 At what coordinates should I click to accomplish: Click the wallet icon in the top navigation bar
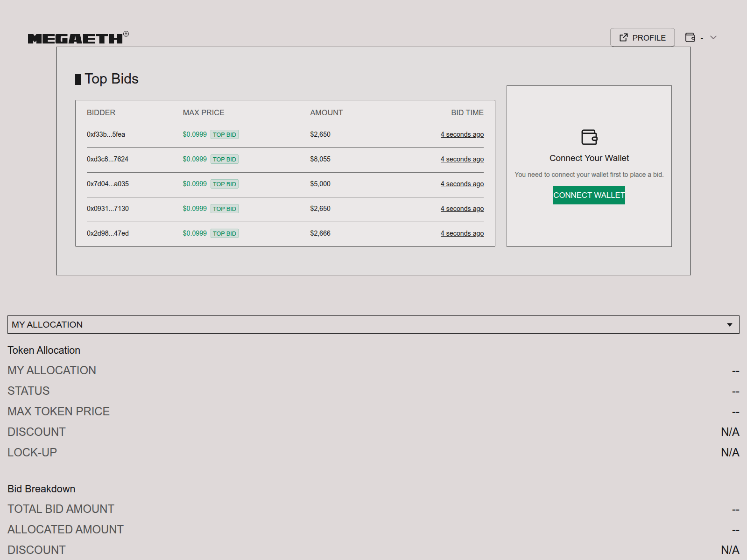pyautogui.click(x=691, y=37)
